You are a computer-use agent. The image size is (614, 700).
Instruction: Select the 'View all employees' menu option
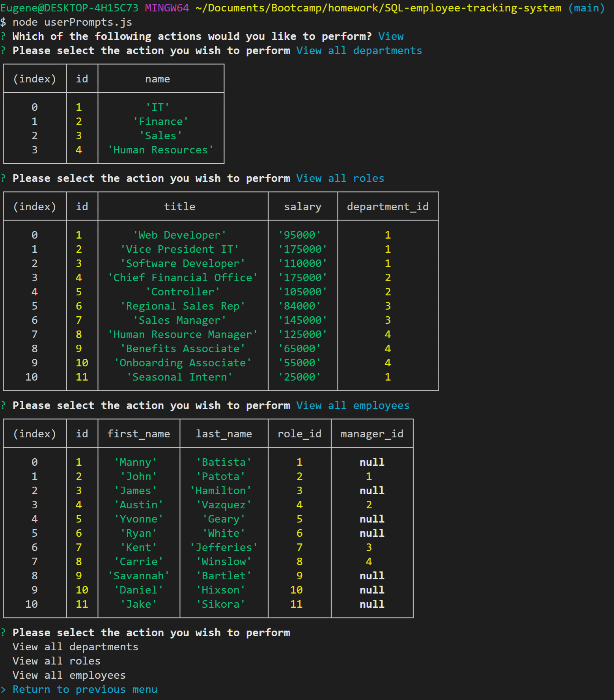click(69, 675)
